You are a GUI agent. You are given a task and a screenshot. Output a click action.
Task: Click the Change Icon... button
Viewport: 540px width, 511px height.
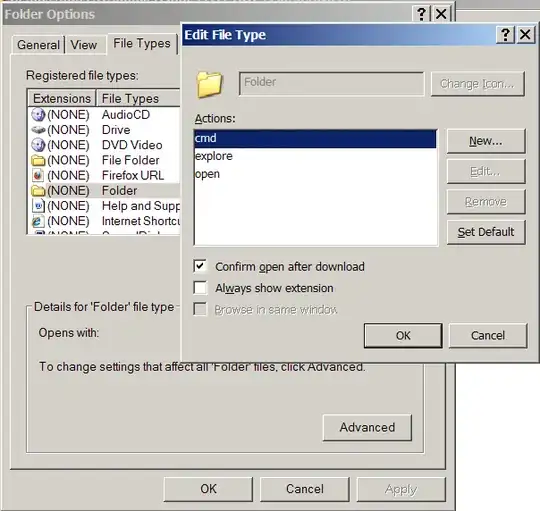pos(478,84)
